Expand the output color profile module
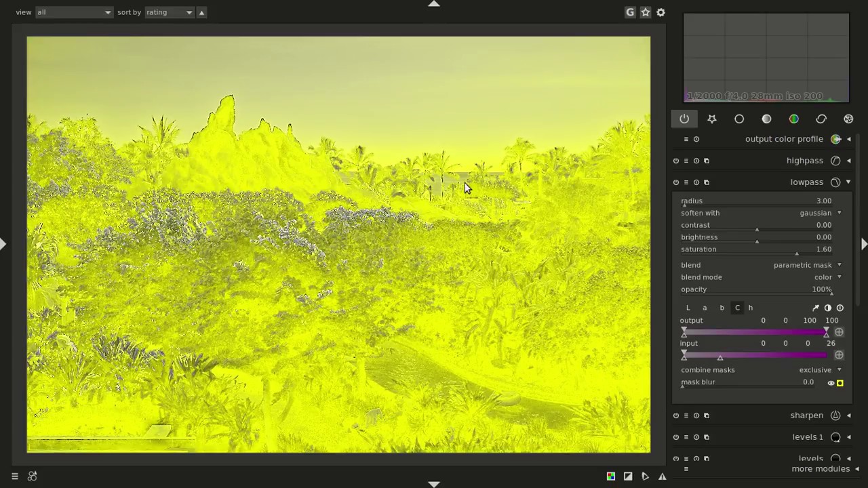The width and height of the screenshot is (868, 488). 848,139
